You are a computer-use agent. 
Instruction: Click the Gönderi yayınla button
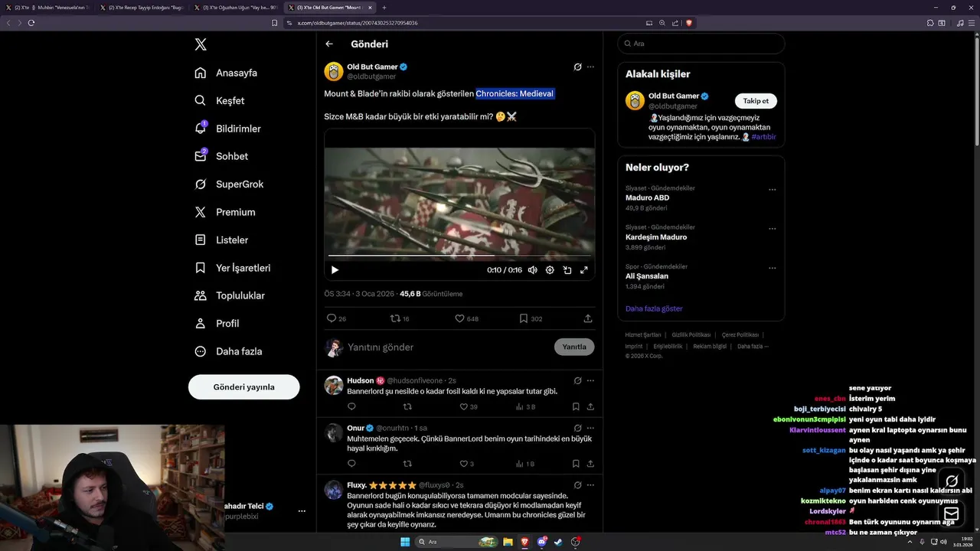point(243,387)
